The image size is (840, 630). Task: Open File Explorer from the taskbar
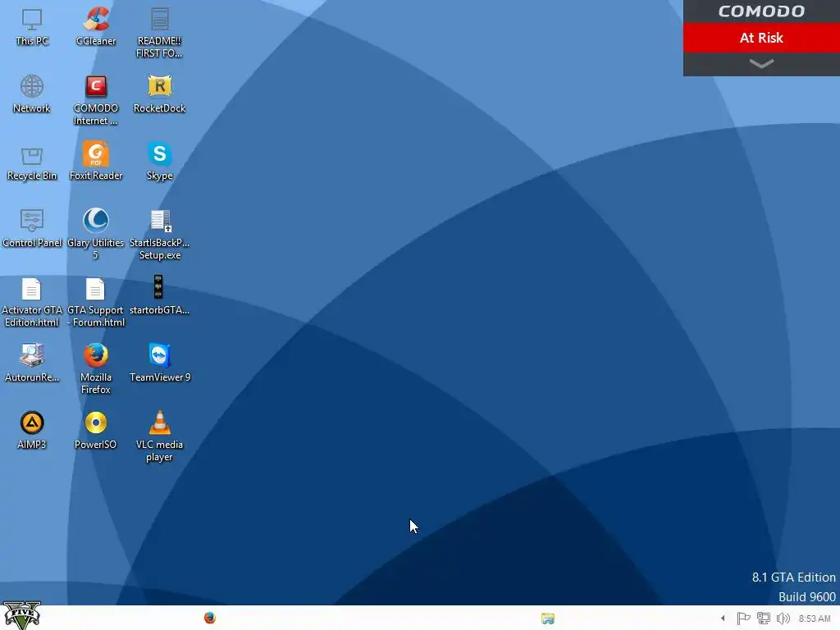click(x=547, y=619)
